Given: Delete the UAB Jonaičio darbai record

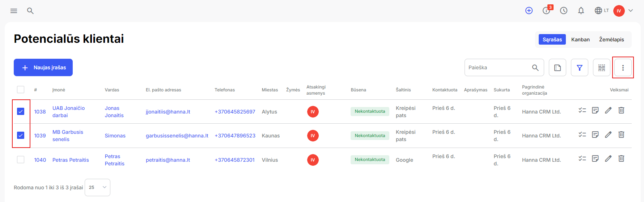Looking at the screenshot, I should (621, 110).
